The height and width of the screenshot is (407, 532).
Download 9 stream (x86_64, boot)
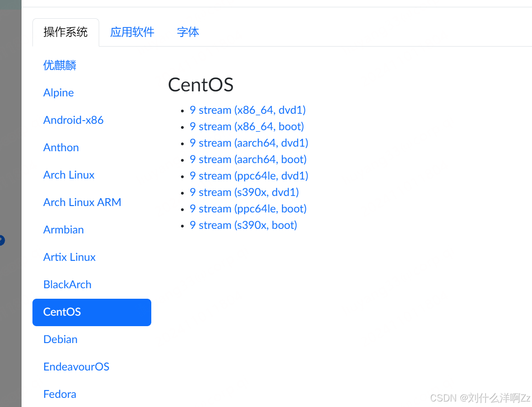coord(247,127)
